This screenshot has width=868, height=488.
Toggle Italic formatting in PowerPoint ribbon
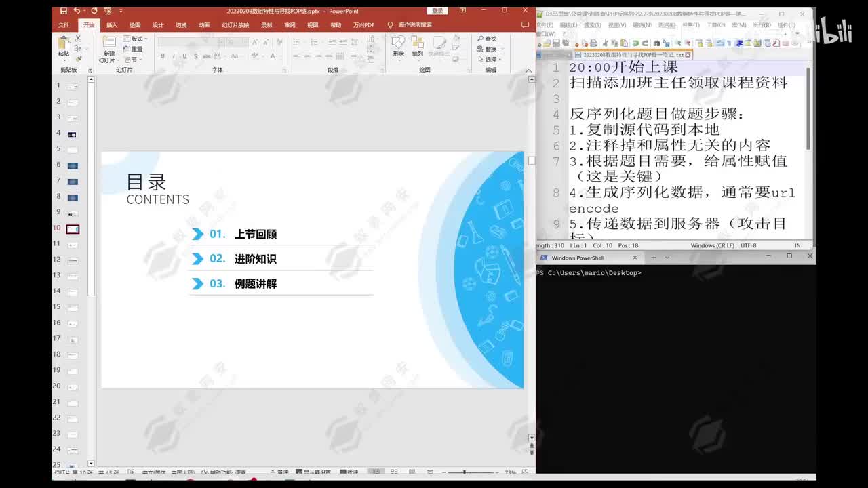[174, 56]
